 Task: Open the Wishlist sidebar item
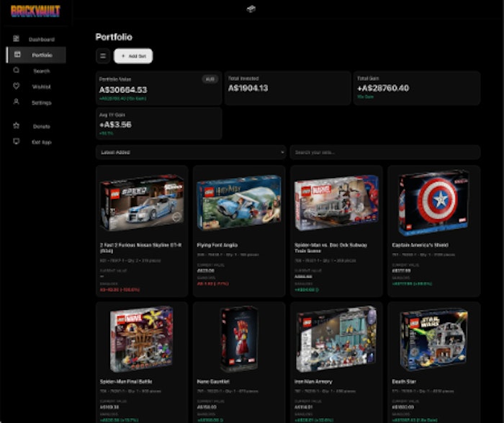pyautogui.click(x=36, y=86)
